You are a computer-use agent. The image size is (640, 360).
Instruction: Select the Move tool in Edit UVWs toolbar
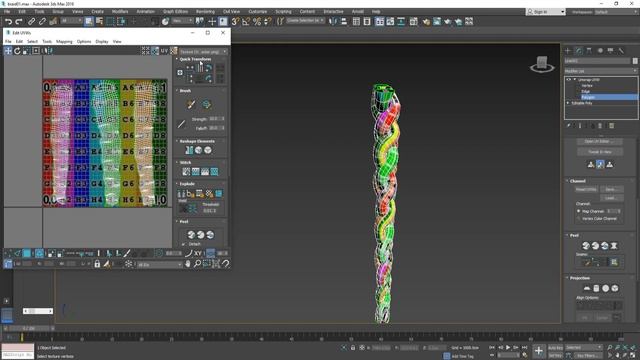(x=8, y=51)
